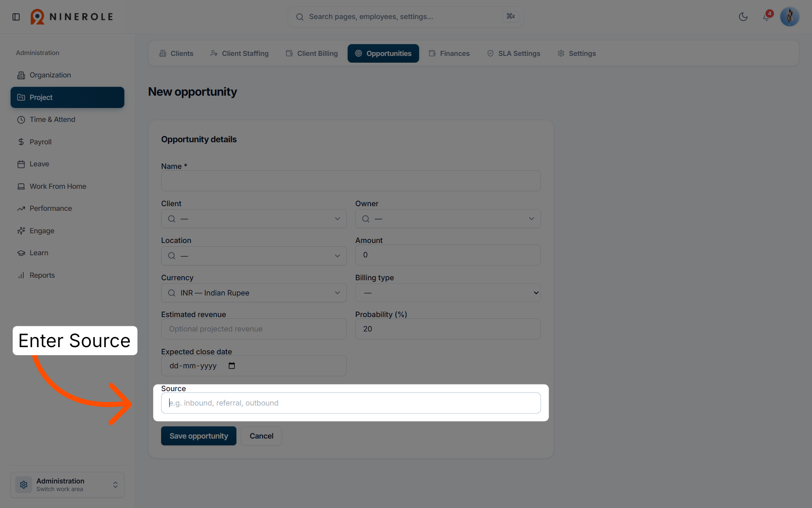Click the Amount input field
The image size is (812, 508).
(448, 255)
